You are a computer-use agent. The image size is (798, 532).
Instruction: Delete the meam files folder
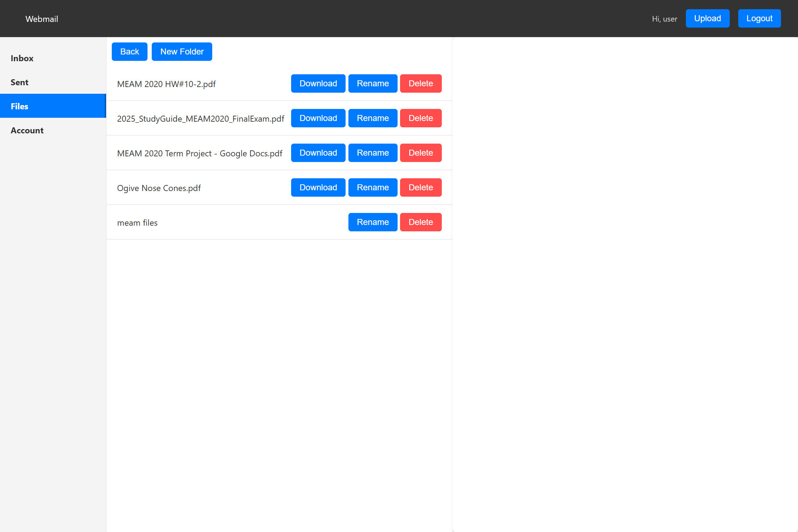pos(421,222)
